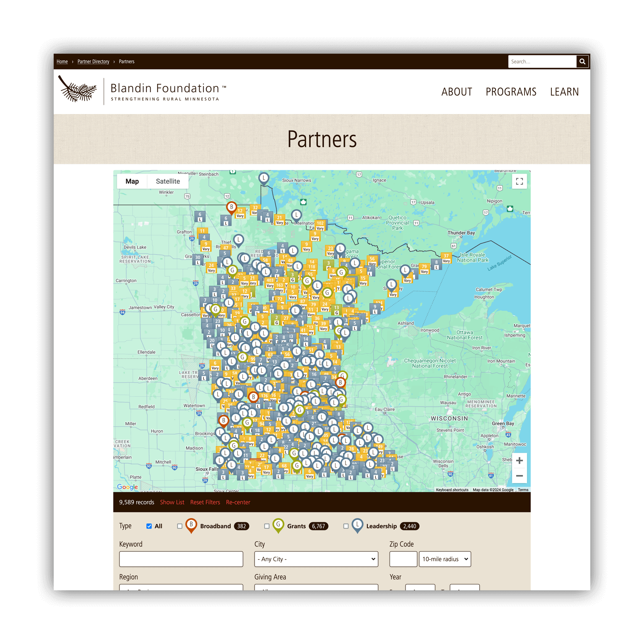Uncheck the All type checkbox
The image size is (644, 644).
pos(149,526)
